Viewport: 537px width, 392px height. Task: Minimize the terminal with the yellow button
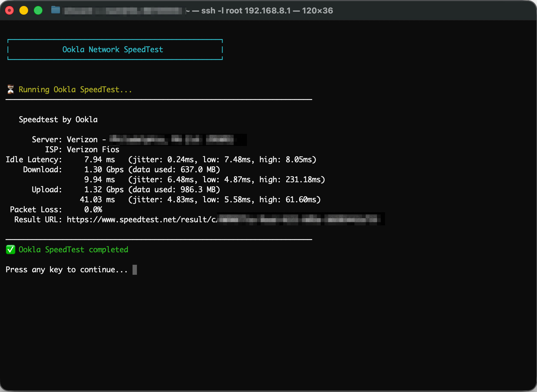click(24, 10)
